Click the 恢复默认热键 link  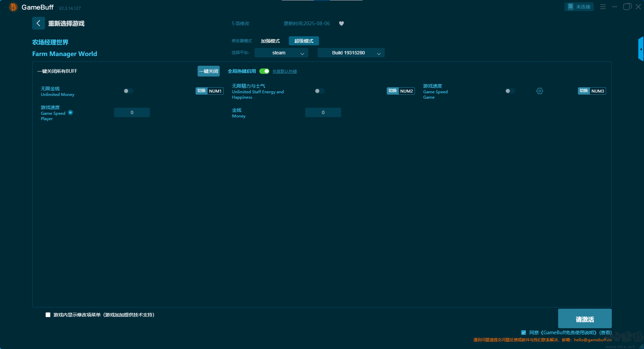[284, 71]
